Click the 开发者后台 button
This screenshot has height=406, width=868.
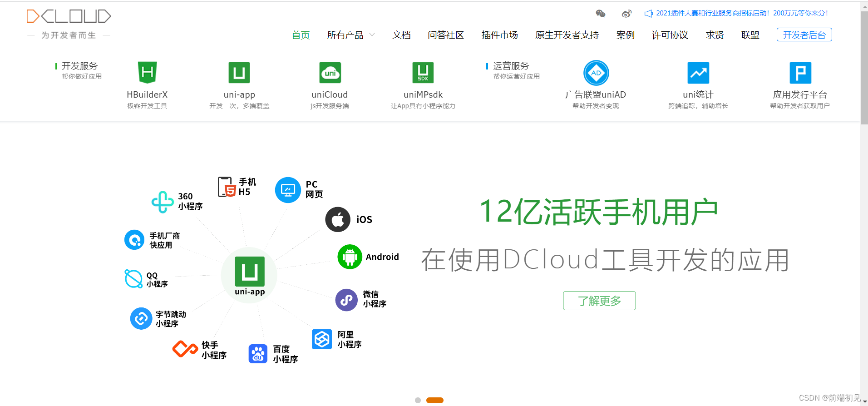pos(804,35)
